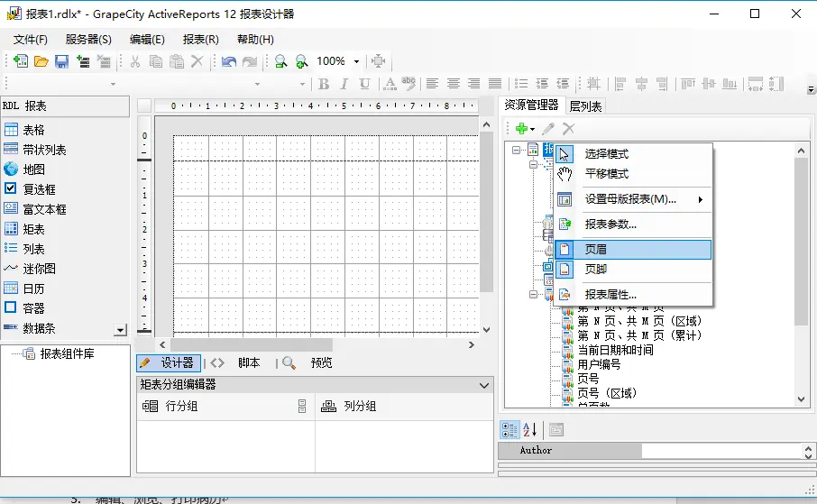The width and height of the screenshot is (817, 504).
Task: Collapse the 矩表分组编辑器 panel chevron
Action: pyautogui.click(x=484, y=385)
